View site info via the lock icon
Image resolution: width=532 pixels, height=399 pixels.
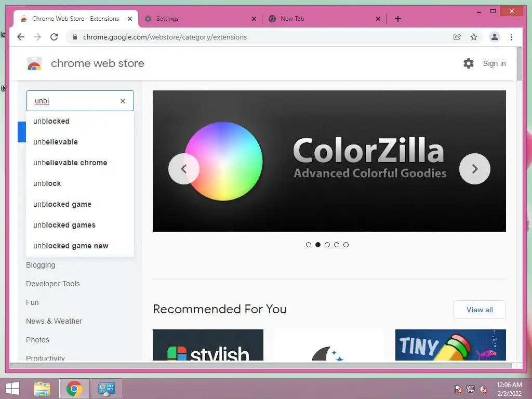coord(75,37)
